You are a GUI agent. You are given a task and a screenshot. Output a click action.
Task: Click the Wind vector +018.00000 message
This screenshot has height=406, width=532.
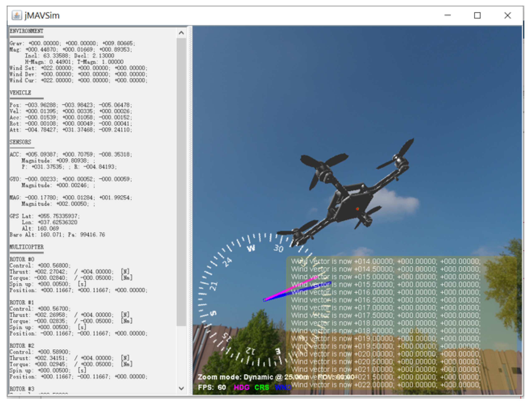click(x=385, y=323)
